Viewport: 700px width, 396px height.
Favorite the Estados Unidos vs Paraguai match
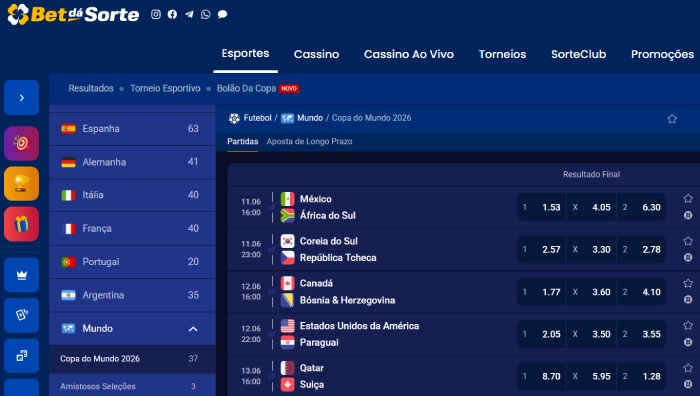click(x=688, y=325)
